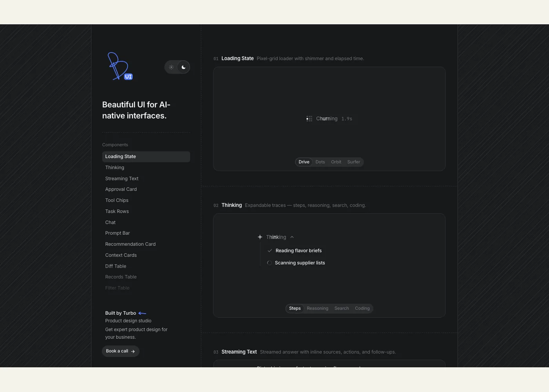This screenshot has height=392, width=549.
Task: Collapse the Thinking trace chevron
Action: 292,237
